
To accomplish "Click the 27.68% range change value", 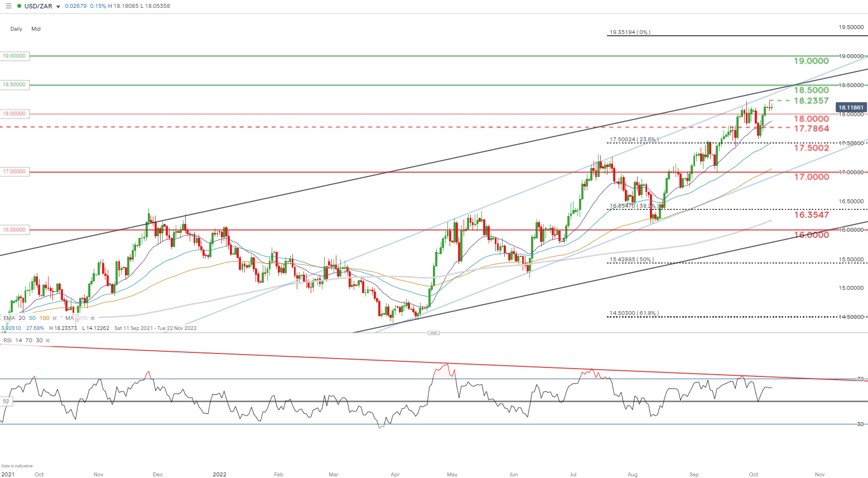I will coord(35,328).
